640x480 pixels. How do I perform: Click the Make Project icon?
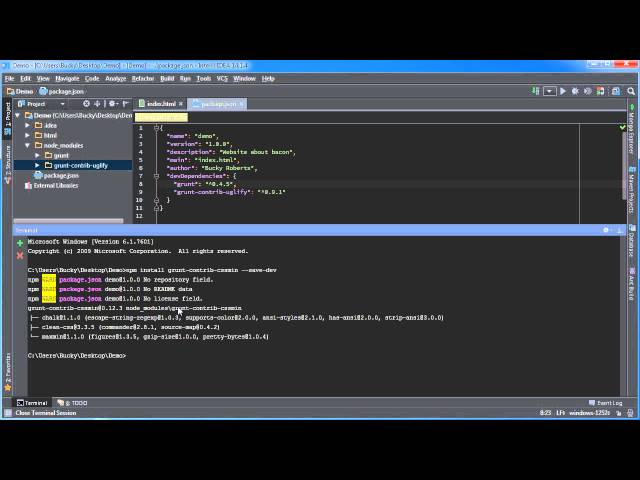click(535, 91)
